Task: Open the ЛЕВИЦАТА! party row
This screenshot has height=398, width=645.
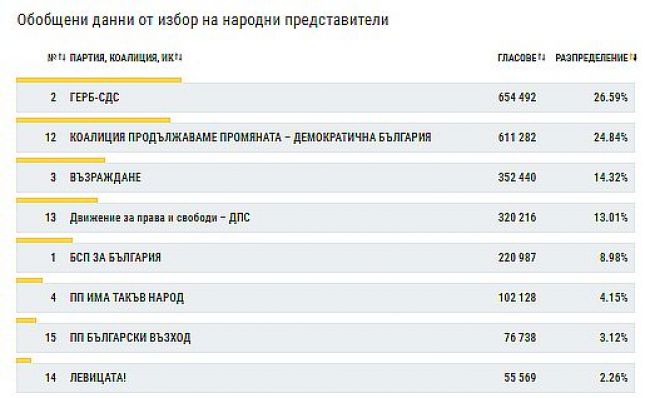Action: pyautogui.click(x=325, y=377)
